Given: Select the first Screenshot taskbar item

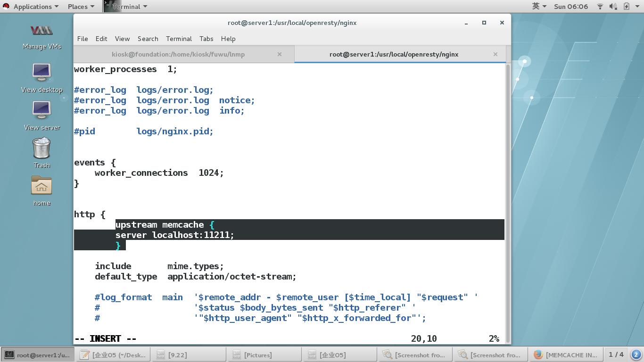Looking at the screenshot, I should pyautogui.click(x=415, y=354).
